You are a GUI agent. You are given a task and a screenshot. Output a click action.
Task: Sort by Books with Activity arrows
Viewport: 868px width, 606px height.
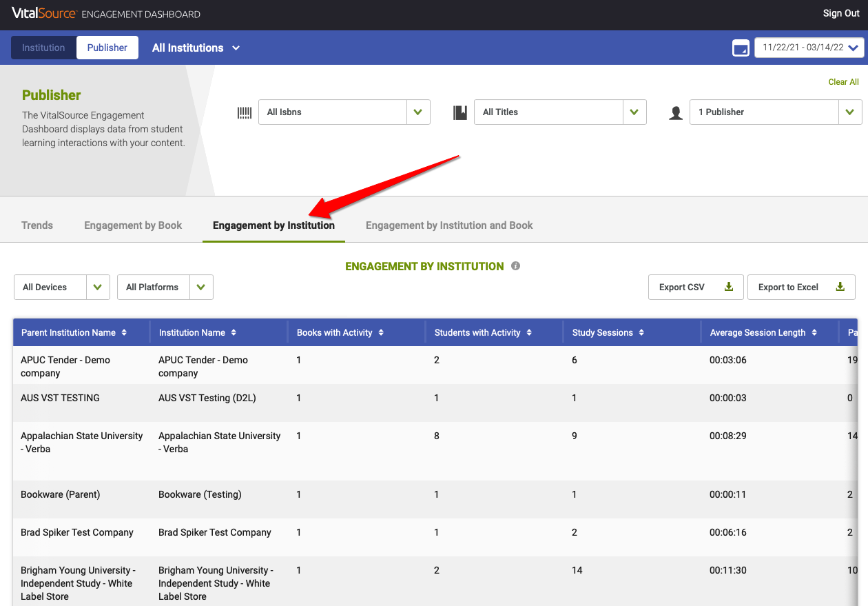(x=381, y=332)
